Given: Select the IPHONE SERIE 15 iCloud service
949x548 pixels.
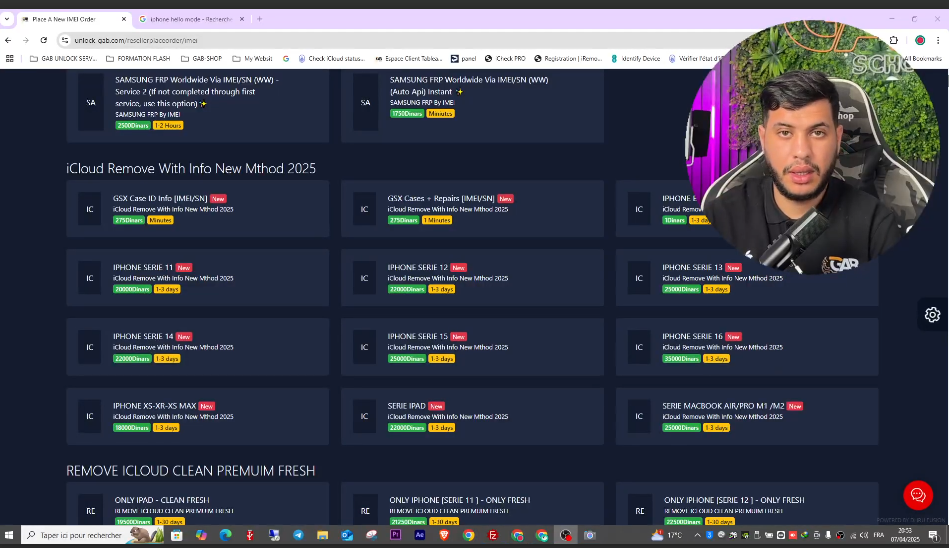Looking at the screenshot, I should (472, 346).
